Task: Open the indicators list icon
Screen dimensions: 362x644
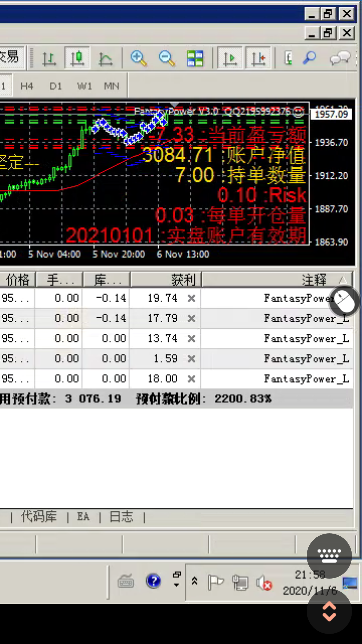Action: pos(288,58)
